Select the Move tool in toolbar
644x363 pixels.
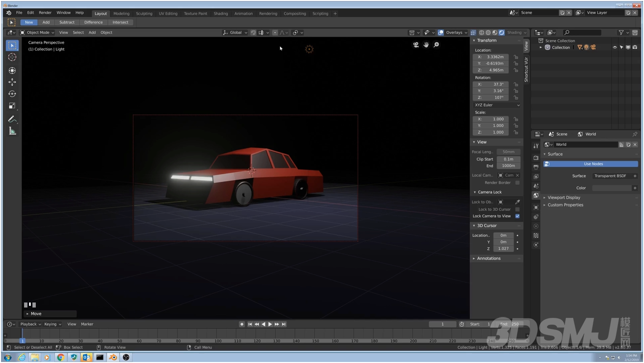[x=12, y=82]
